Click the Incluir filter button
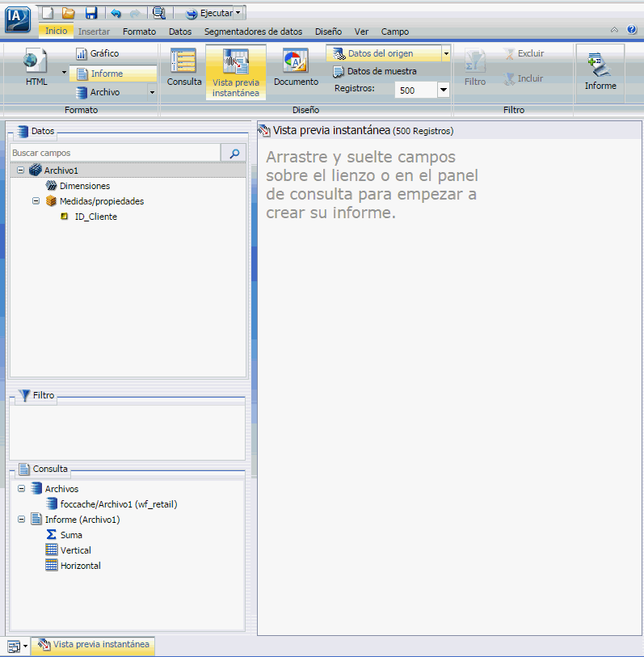644x657 pixels. tap(524, 78)
